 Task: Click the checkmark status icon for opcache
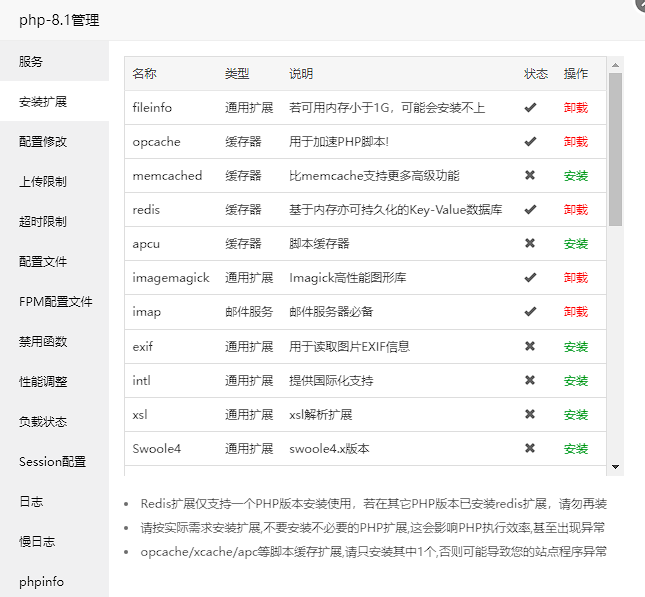point(530,141)
